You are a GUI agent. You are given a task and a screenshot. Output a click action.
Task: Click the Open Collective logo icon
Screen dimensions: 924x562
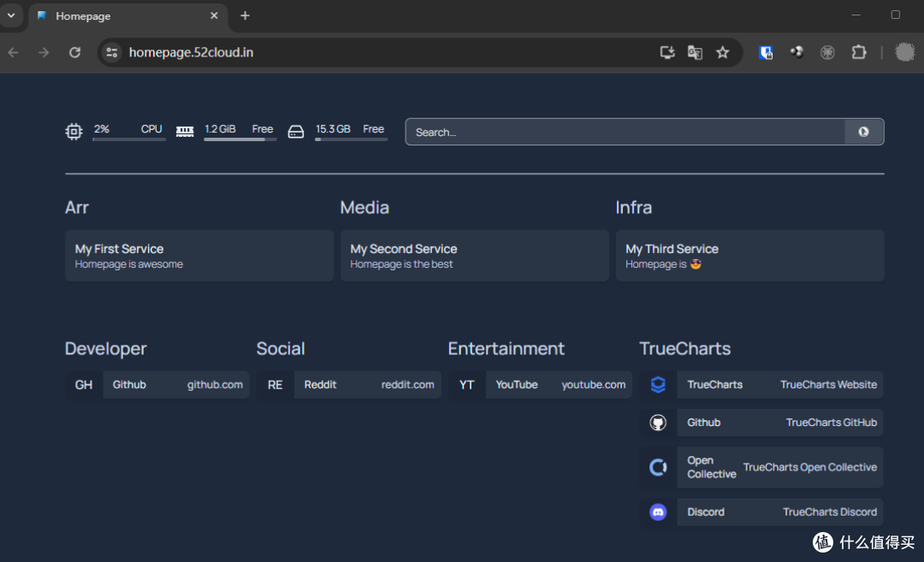point(658,467)
